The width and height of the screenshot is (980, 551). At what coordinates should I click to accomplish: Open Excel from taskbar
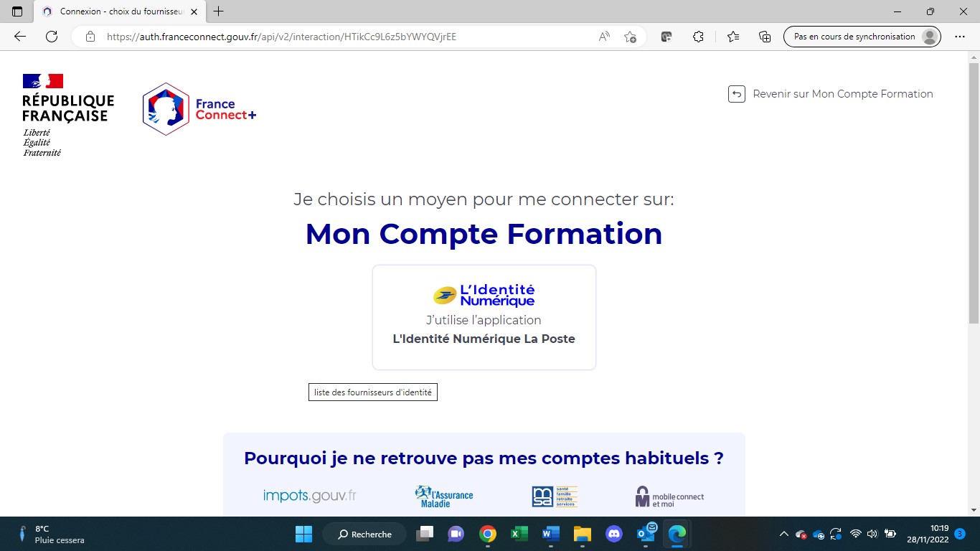point(519,534)
